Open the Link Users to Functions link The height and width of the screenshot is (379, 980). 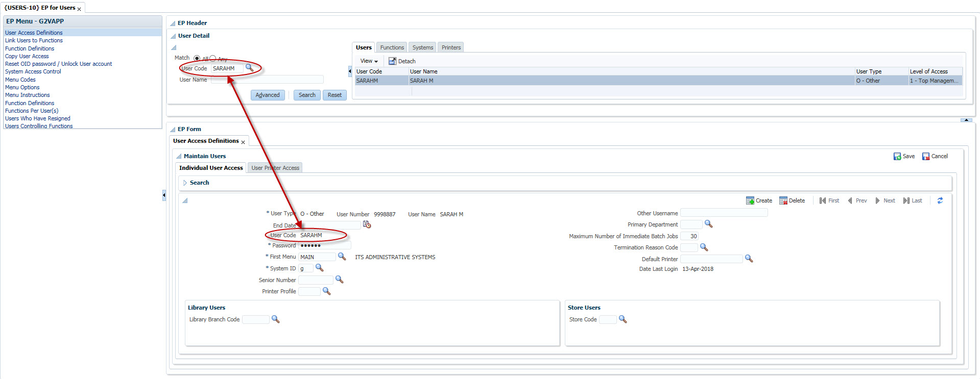(x=34, y=40)
